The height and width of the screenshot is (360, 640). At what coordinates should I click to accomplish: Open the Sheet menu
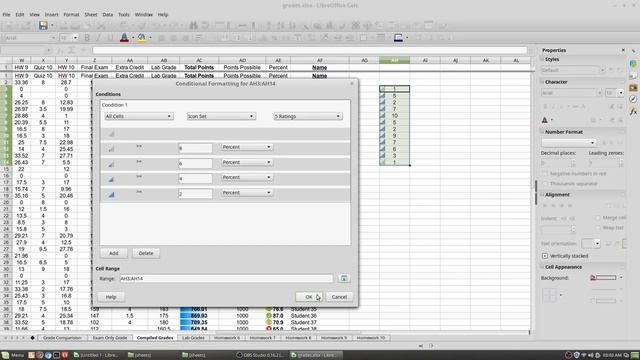[91, 14]
